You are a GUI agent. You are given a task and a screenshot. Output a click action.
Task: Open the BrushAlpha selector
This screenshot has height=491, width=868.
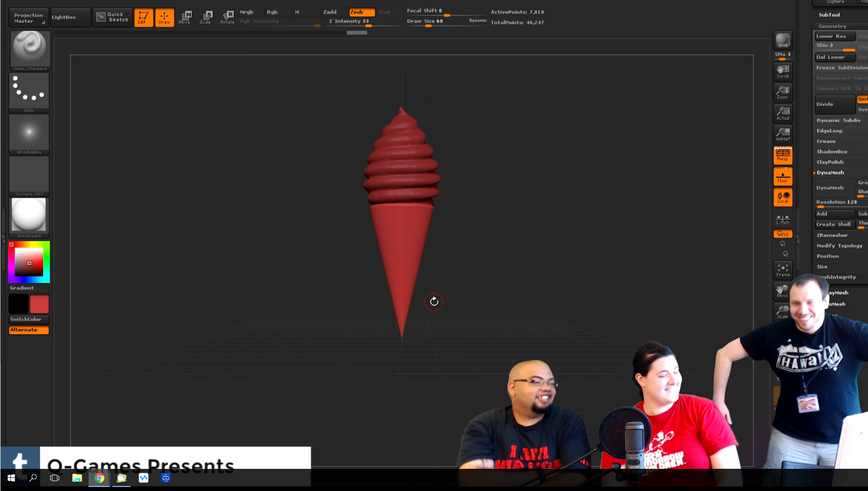point(29,134)
